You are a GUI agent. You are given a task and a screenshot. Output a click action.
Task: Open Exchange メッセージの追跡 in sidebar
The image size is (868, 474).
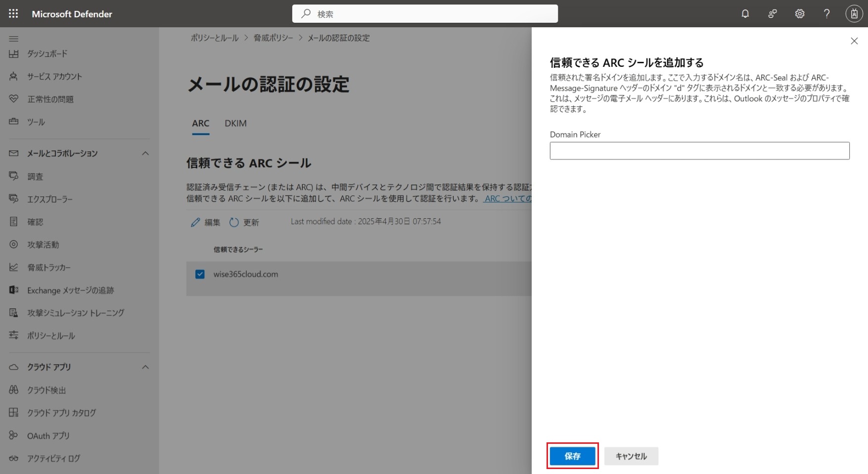[70, 290]
